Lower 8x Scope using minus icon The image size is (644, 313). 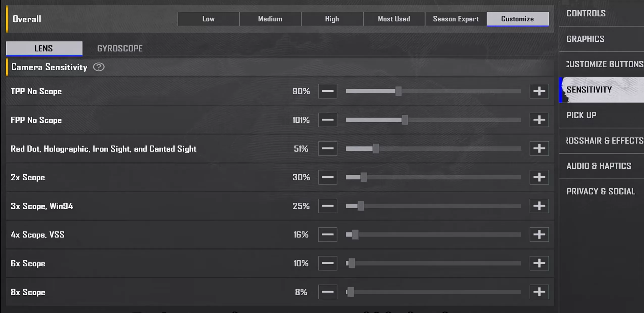(328, 292)
